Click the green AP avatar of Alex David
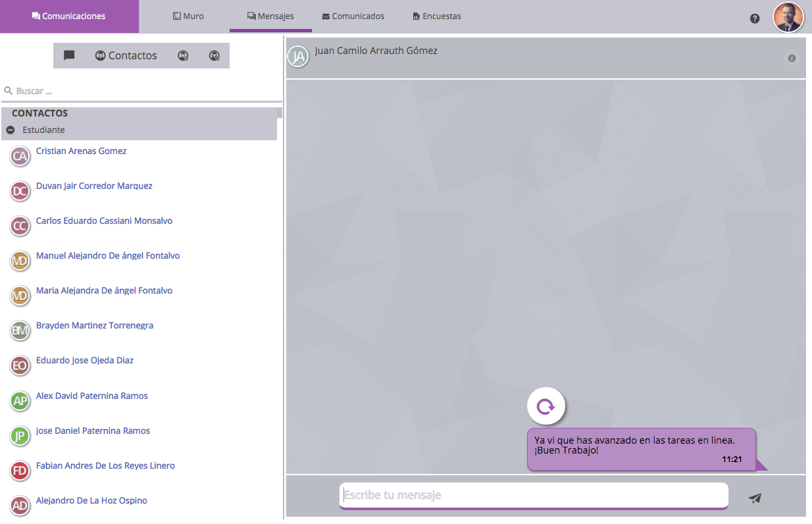812x524 pixels. coord(20,401)
